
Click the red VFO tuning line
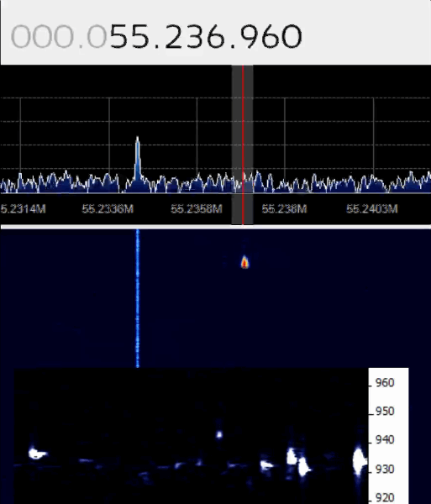243,144
